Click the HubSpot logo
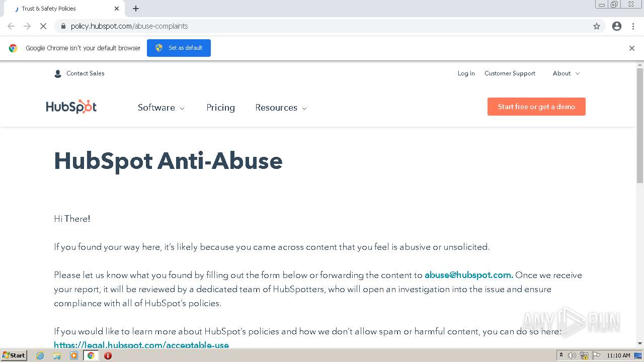Image resolution: width=644 pixels, height=362 pixels. pos(71,107)
